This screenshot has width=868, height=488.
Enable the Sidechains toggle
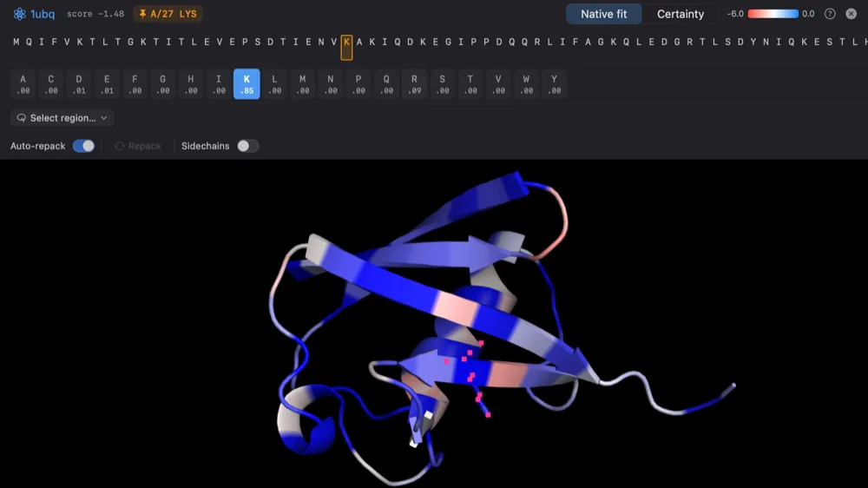[x=247, y=146]
